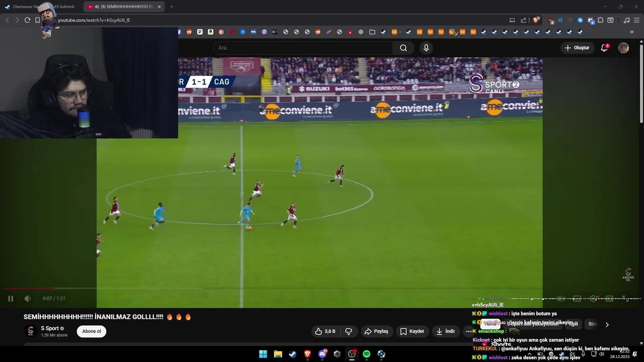Mute the video with the speaker icon
Screen dimensions: 644x362
(x=28, y=299)
